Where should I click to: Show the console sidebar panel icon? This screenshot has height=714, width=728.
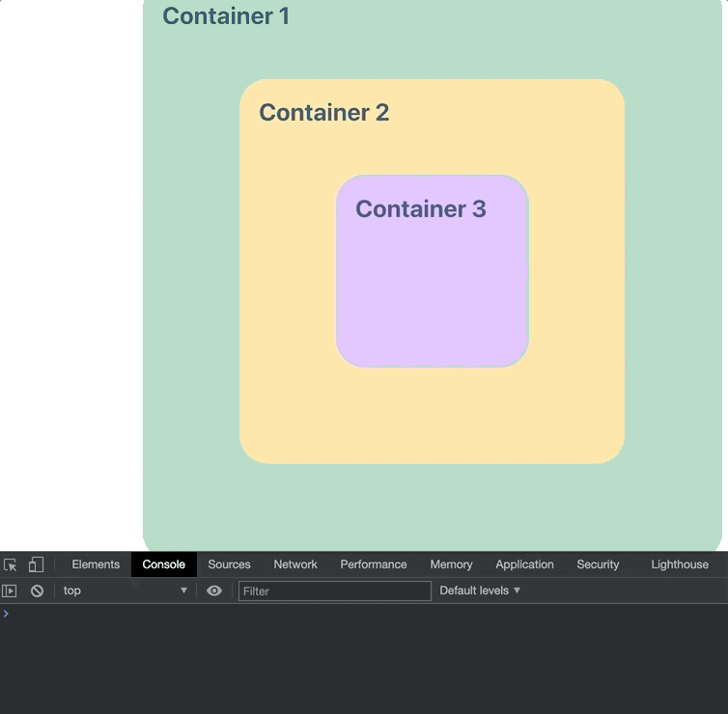(10, 590)
